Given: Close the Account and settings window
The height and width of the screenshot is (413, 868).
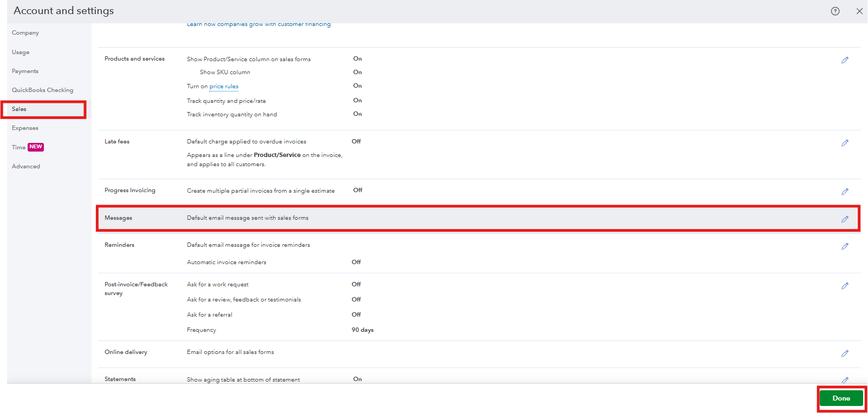Looking at the screenshot, I should tap(859, 11).
